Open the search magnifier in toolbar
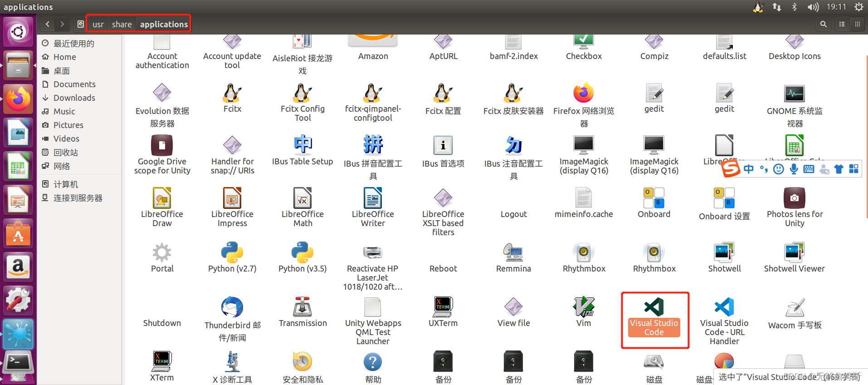This screenshot has height=385, width=868. pyautogui.click(x=823, y=24)
